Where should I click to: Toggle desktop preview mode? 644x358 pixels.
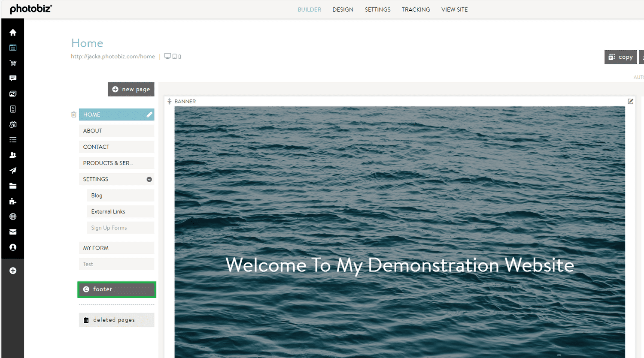pyautogui.click(x=167, y=56)
